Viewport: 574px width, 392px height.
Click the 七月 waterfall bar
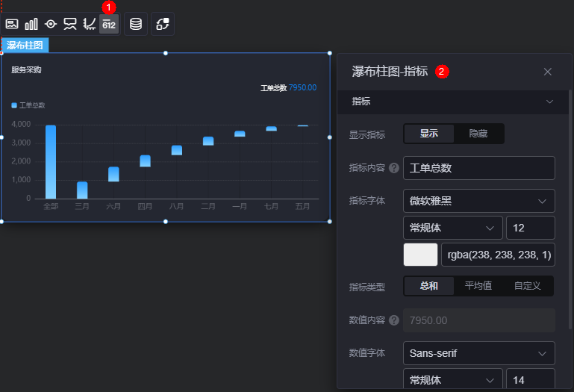(271, 128)
